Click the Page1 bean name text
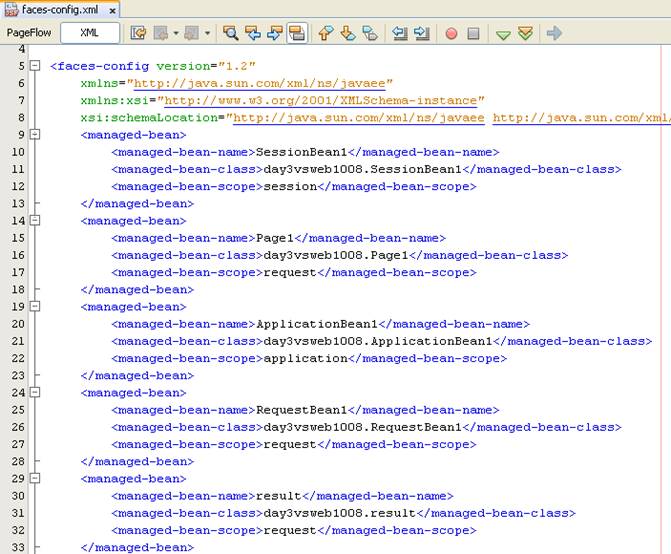The height and width of the screenshot is (554, 671). tap(275, 238)
